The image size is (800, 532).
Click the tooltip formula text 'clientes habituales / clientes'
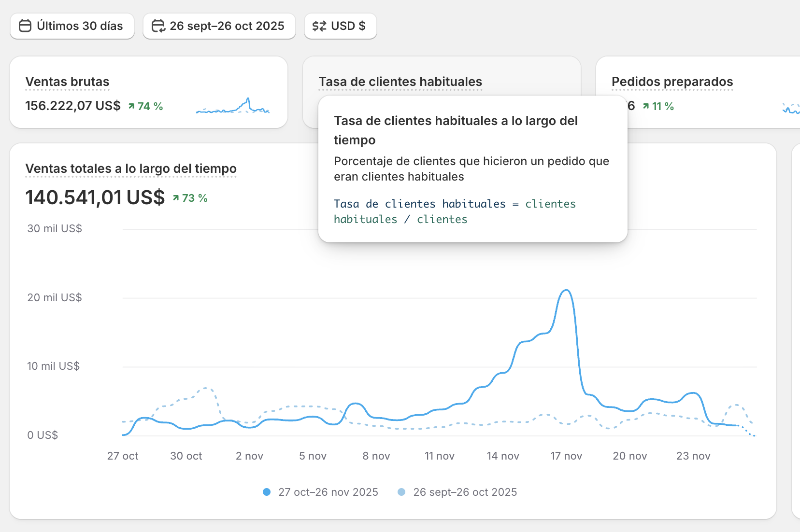tap(455, 211)
